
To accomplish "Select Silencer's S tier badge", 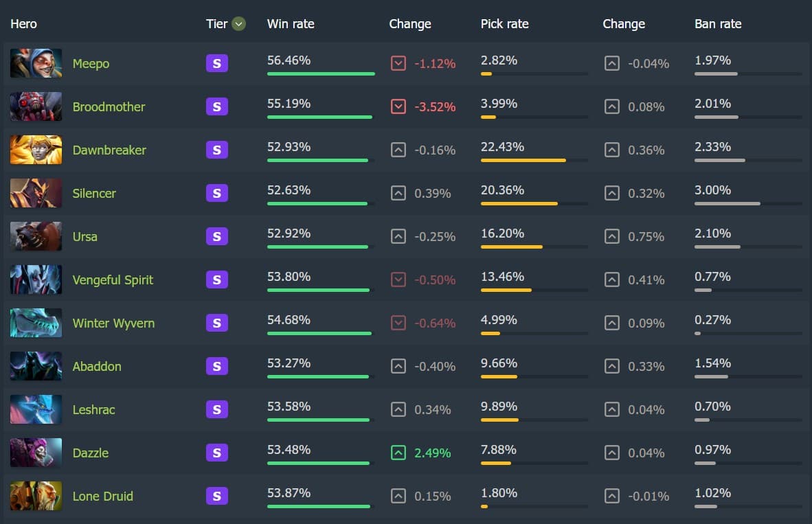I will coord(216,193).
